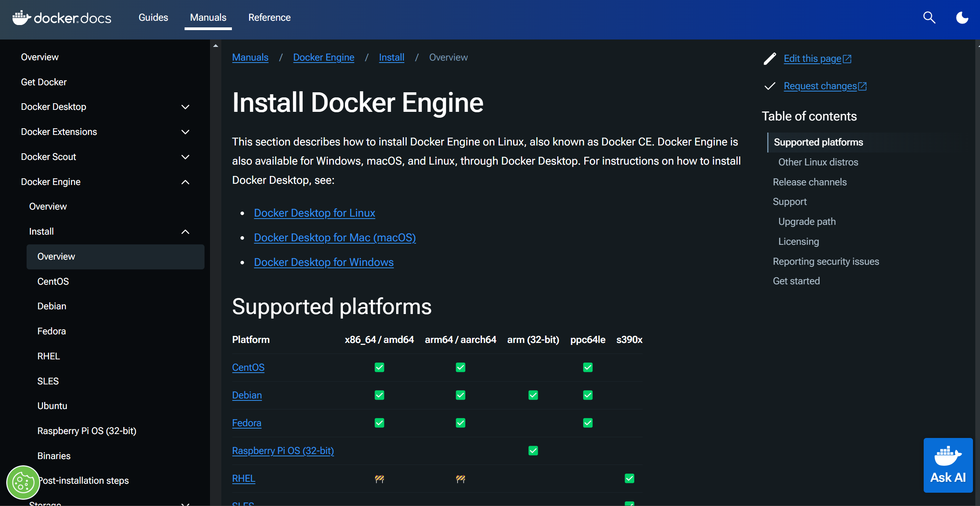Click CentOS ppc64le green checkmark
980x506 pixels.
[x=588, y=367]
